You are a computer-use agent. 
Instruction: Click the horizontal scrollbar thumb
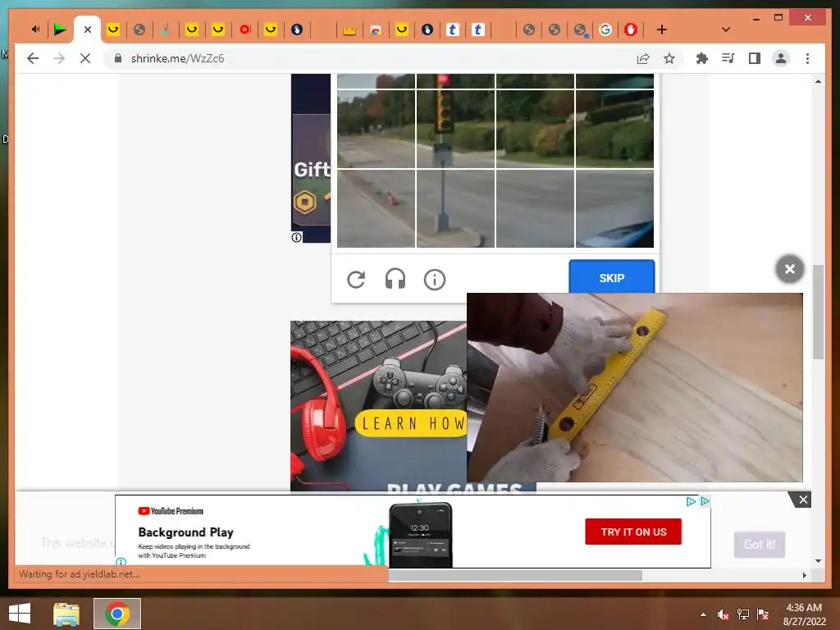[515, 575]
